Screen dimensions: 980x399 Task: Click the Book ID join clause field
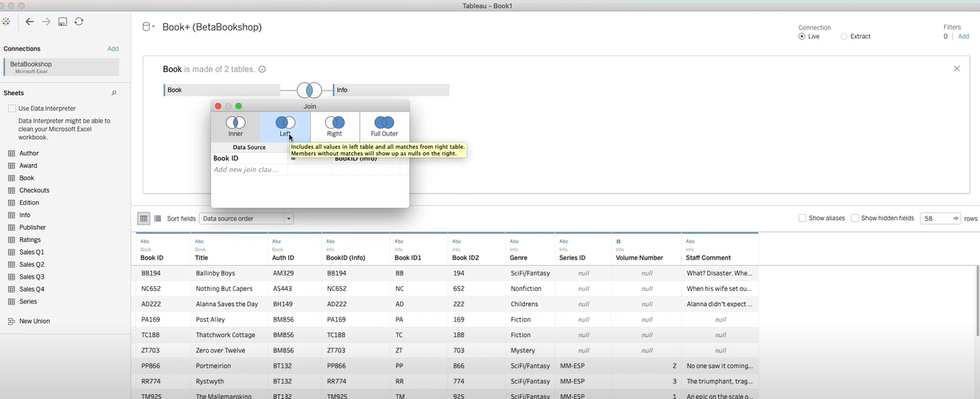(249, 159)
